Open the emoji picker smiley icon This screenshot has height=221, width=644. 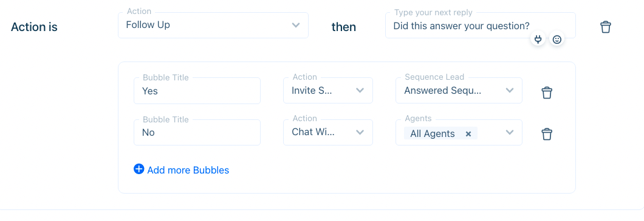click(x=557, y=40)
